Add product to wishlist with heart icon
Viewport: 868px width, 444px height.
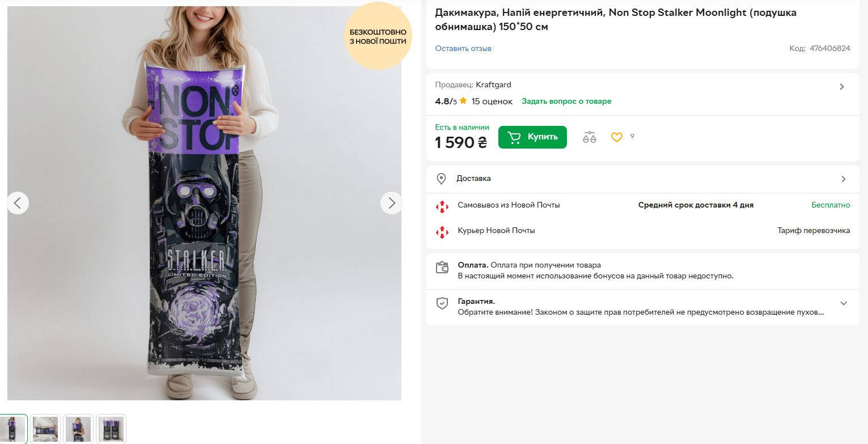[616, 137]
